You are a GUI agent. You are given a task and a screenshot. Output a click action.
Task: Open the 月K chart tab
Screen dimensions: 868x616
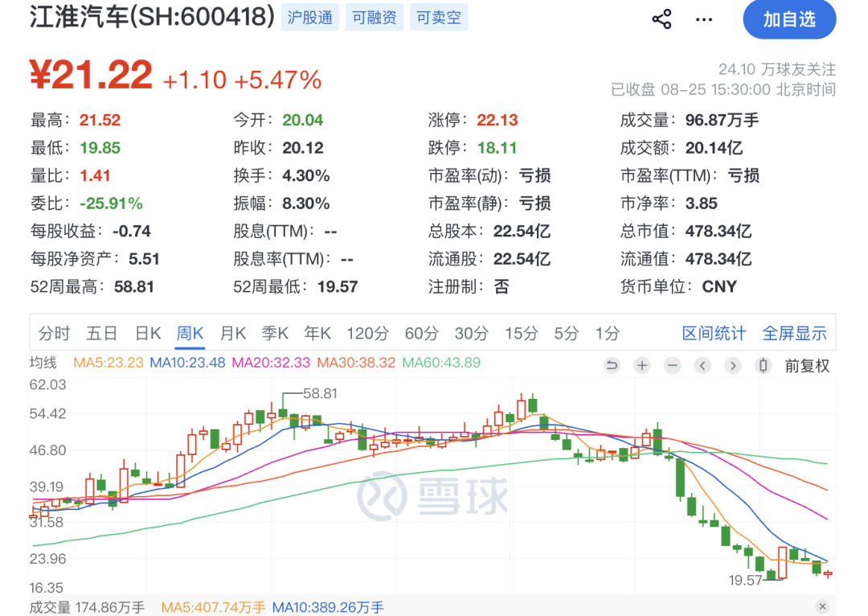233,334
